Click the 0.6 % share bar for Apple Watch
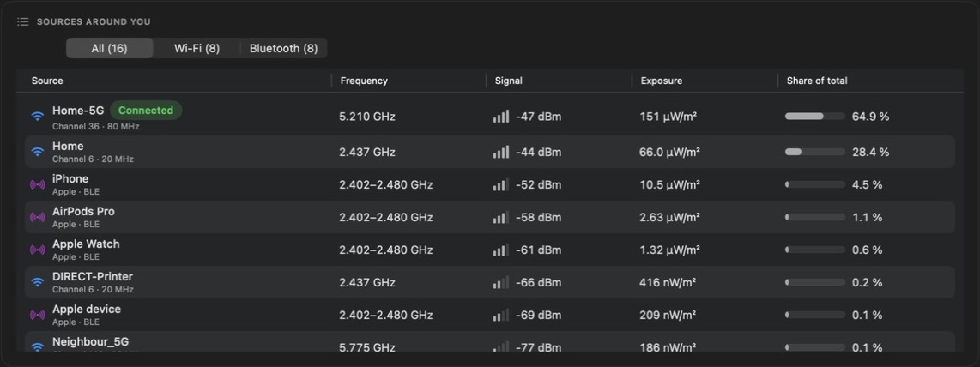 pyautogui.click(x=815, y=250)
